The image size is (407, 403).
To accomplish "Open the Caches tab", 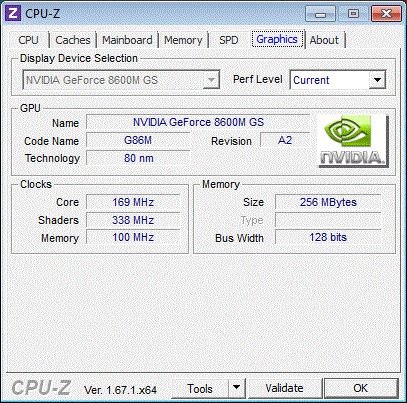I will click(x=73, y=40).
